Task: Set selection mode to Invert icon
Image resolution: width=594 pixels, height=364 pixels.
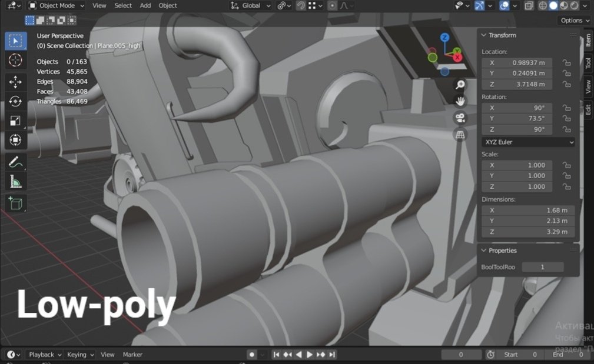Action: click(61, 21)
